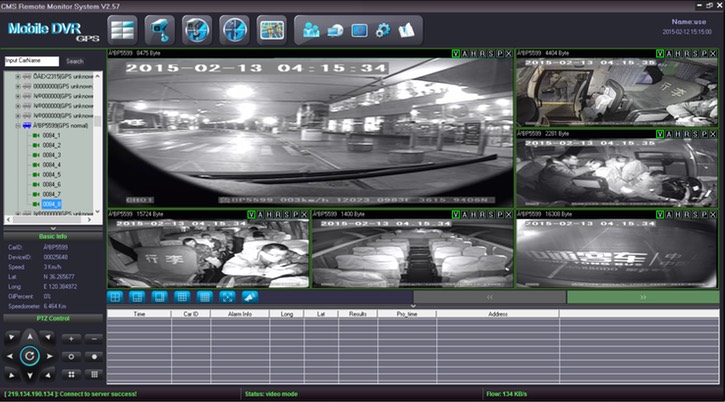Click the Input CarName search field
Screen dimensions: 725x402
[x=31, y=61]
